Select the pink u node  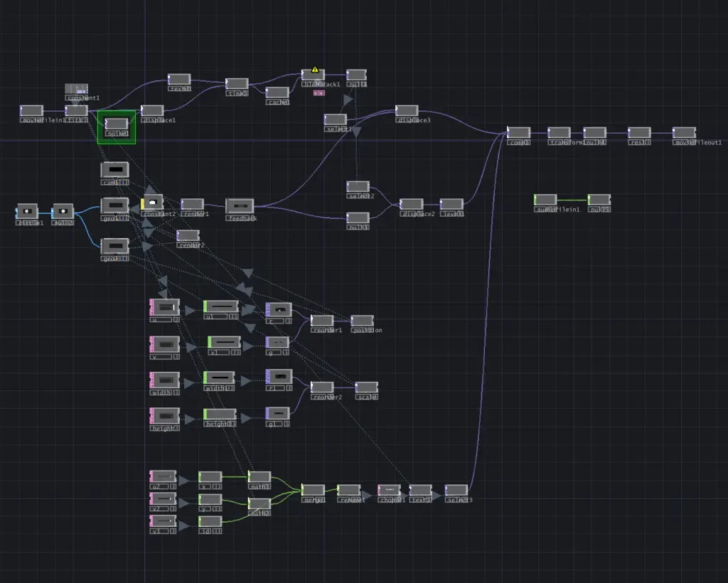(164, 307)
